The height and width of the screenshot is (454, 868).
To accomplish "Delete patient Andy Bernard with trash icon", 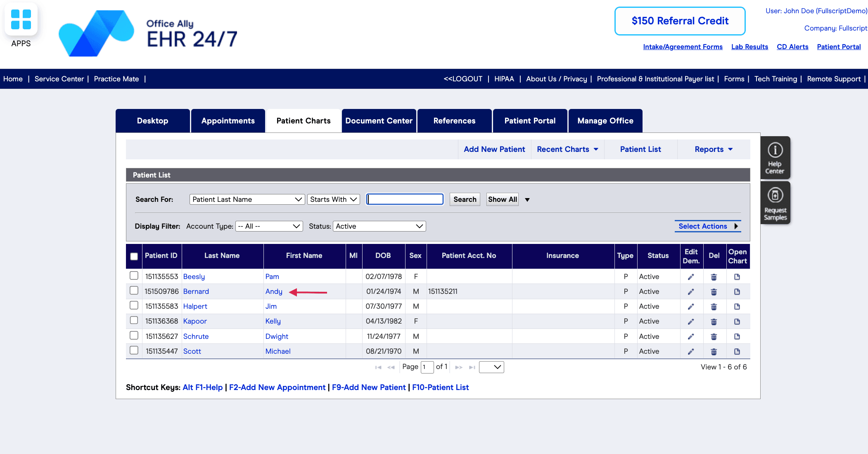I will [714, 292].
